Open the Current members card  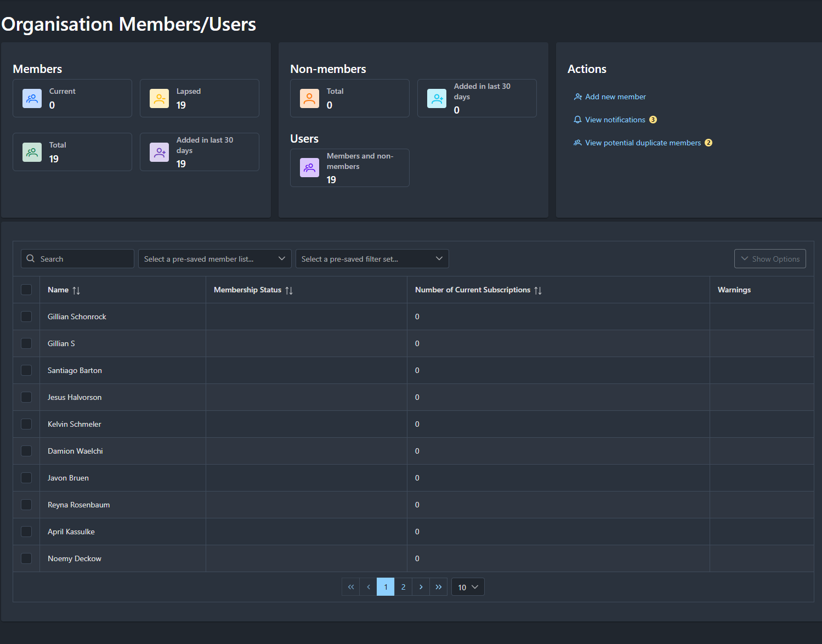(x=72, y=98)
